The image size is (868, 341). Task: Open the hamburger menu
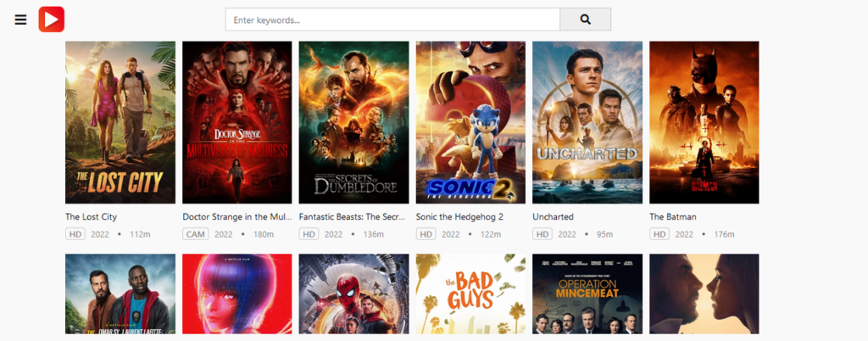click(20, 20)
